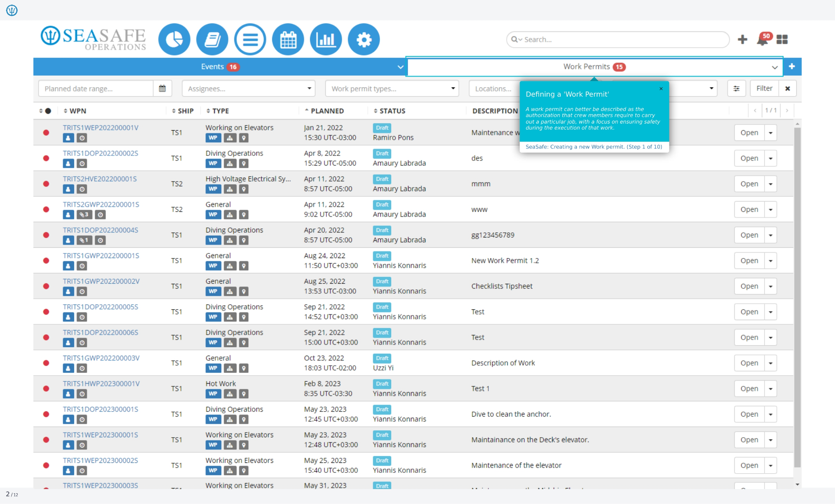Open action dropdown arrow for Description of Work row
Image resolution: width=835 pixels, height=504 pixels.
click(x=771, y=364)
